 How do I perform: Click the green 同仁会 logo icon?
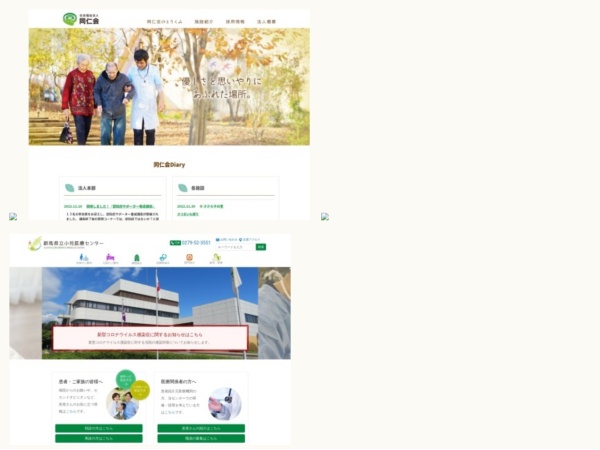coord(70,19)
